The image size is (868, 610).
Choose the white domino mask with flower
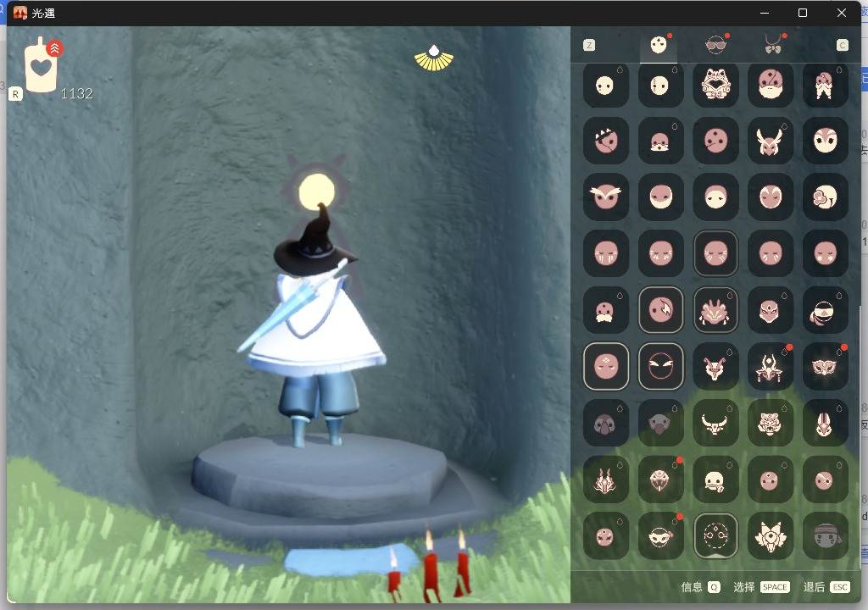coord(660,535)
